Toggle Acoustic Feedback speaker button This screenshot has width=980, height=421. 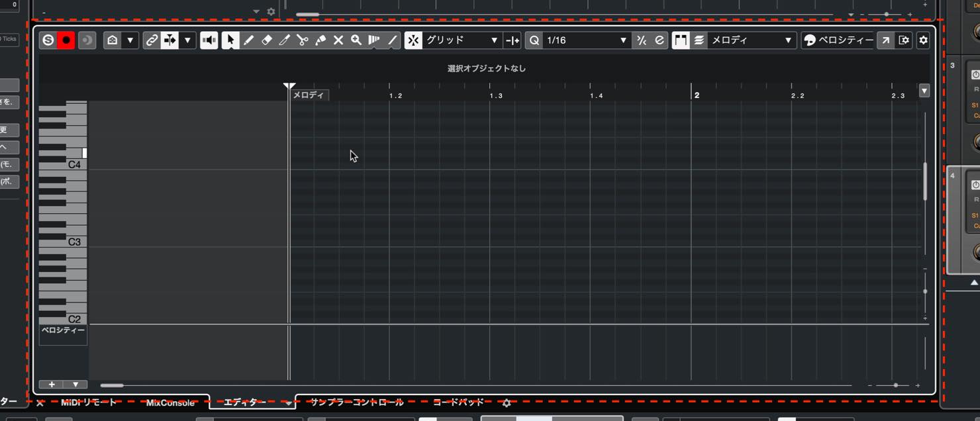209,40
